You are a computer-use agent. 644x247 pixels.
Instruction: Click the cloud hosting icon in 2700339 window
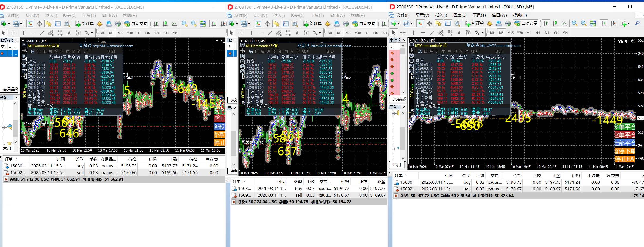coord(499,24)
